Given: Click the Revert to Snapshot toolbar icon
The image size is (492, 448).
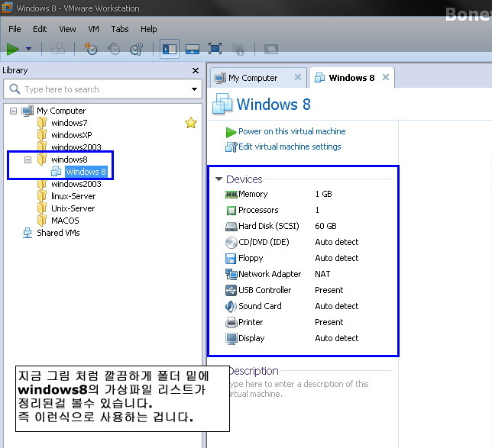Looking at the screenshot, I should coord(114,49).
